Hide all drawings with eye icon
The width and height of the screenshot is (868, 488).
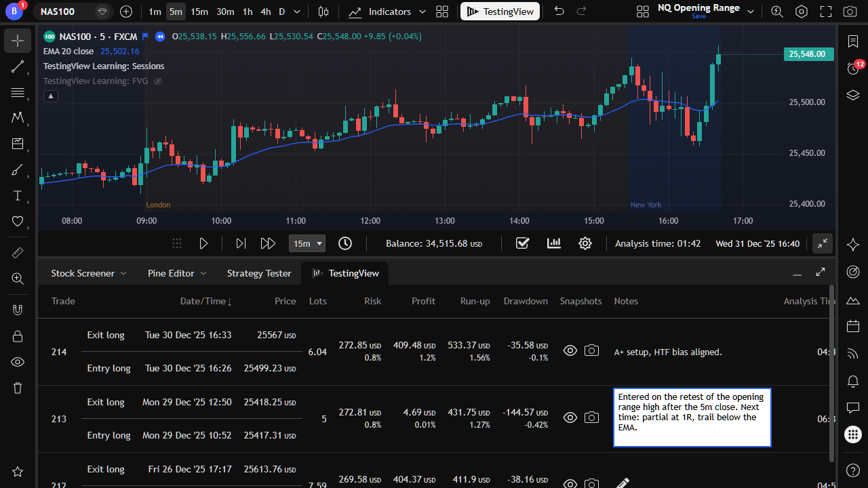point(18,362)
